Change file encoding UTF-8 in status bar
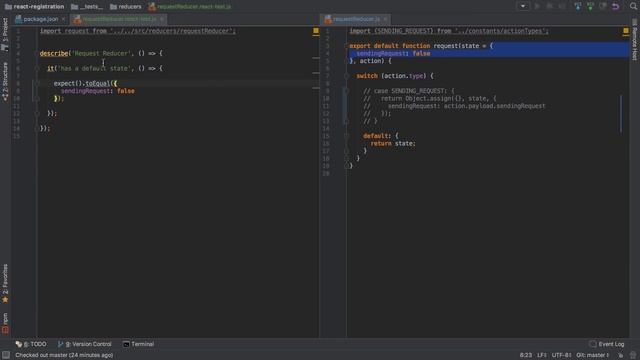This screenshot has height=360, width=640. [x=561, y=355]
